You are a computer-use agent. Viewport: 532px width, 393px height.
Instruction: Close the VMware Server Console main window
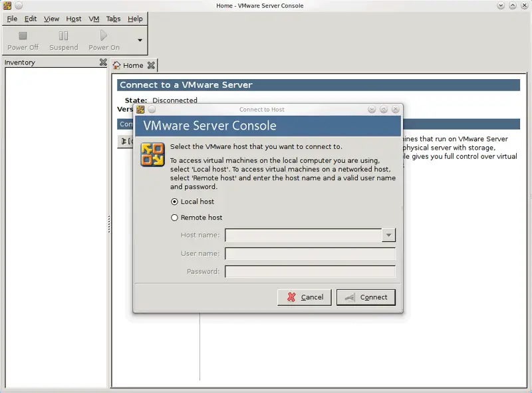(524, 5)
